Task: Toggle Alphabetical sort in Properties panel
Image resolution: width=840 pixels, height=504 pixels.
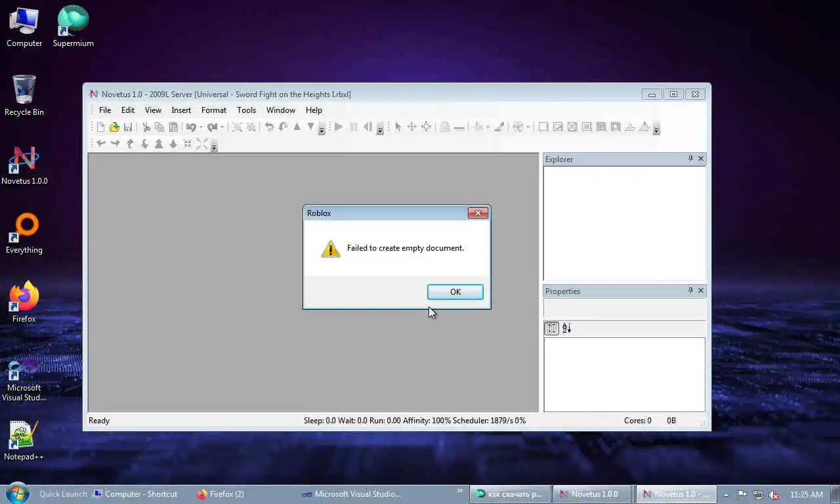Action: point(567,328)
